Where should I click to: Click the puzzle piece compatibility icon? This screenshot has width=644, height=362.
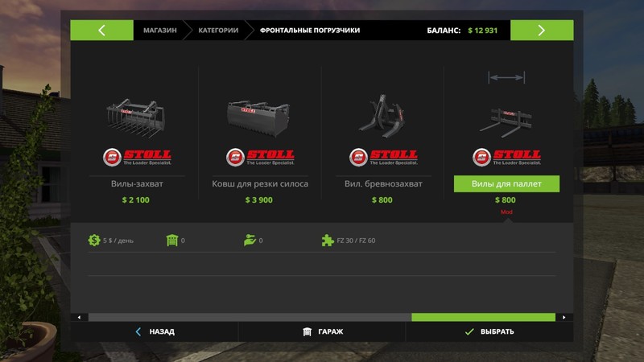(328, 240)
